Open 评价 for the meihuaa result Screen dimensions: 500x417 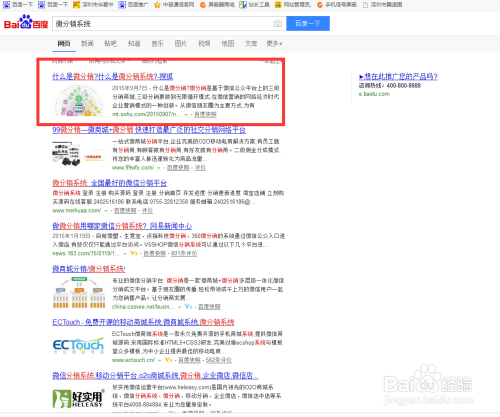point(147,211)
